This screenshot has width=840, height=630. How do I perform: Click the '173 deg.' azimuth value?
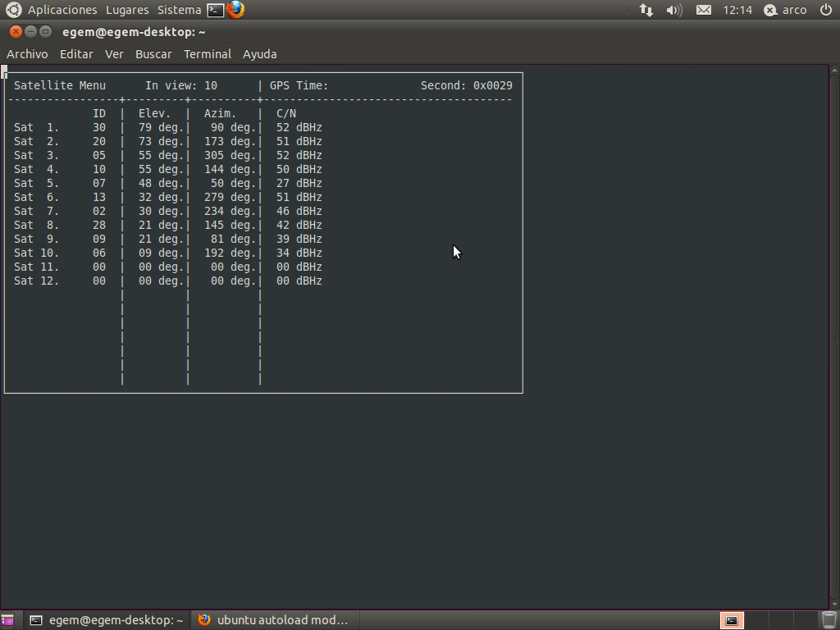[x=231, y=141]
